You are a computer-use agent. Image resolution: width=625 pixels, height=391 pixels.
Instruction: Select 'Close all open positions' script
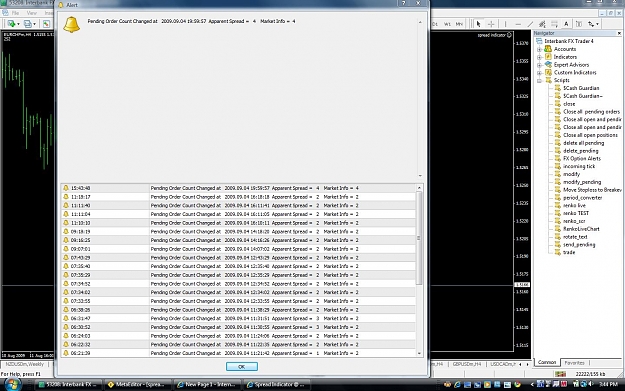pos(590,135)
